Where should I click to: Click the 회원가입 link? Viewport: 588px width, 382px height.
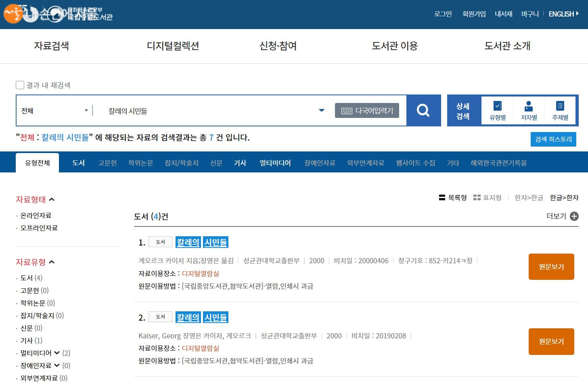474,14
